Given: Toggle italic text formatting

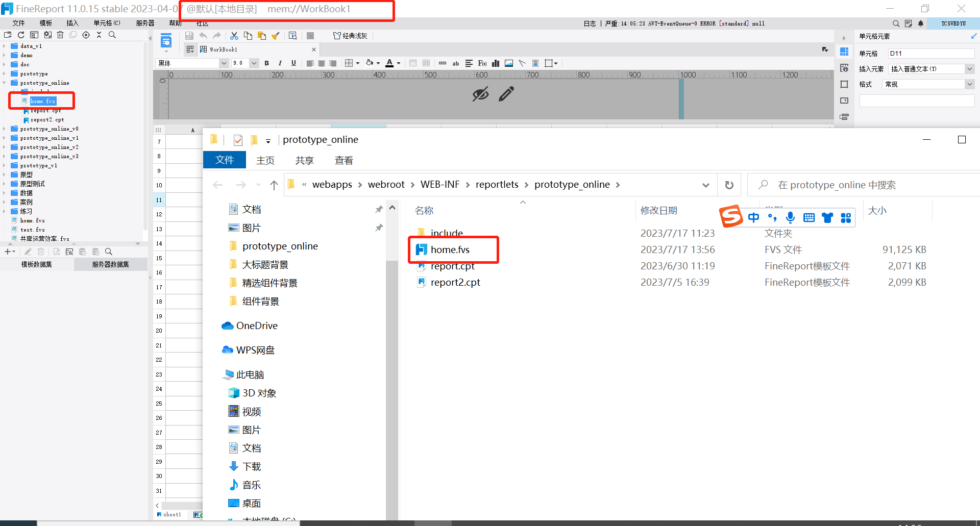Looking at the screenshot, I should (280, 63).
